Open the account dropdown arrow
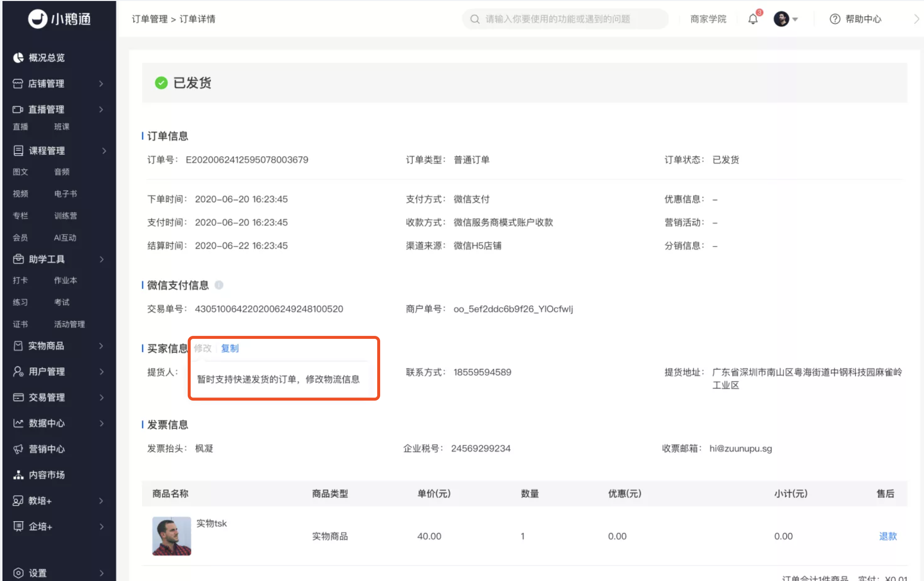The height and width of the screenshot is (581, 924). click(x=795, y=20)
